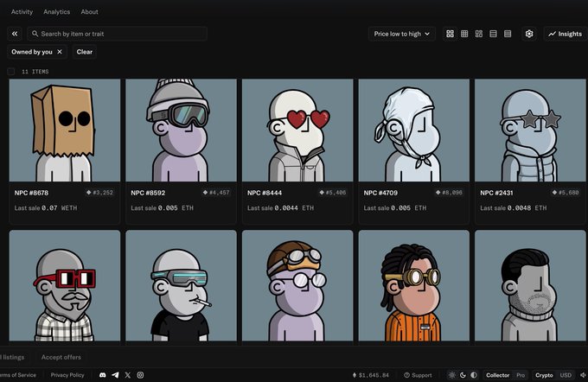
Task: Open the Activity tab
Action: coord(22,11)
